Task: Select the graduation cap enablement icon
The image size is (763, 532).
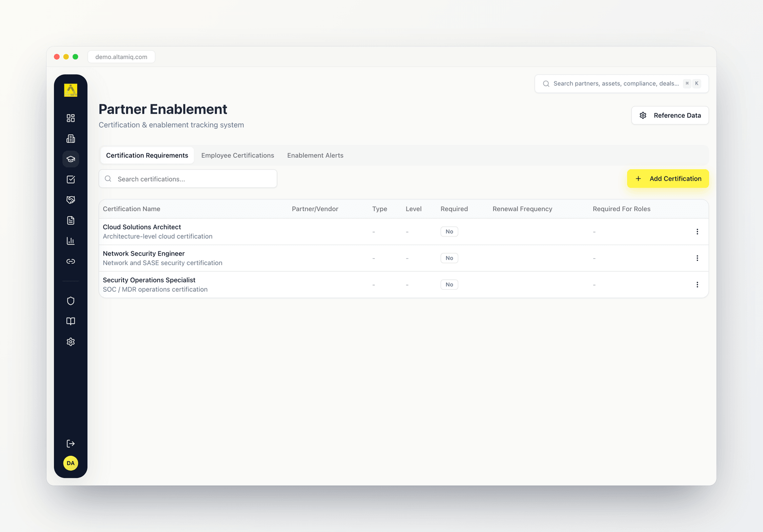Action: [x=71, y=159]
